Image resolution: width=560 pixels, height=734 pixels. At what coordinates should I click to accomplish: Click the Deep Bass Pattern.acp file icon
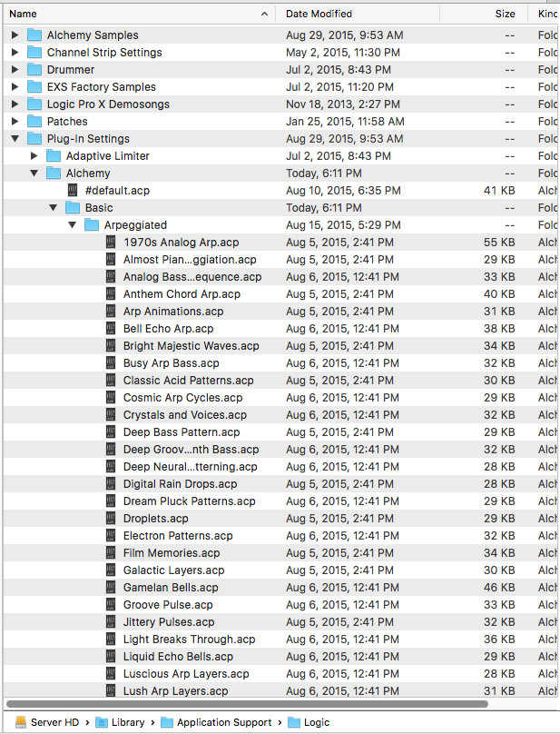click(111, 432)
